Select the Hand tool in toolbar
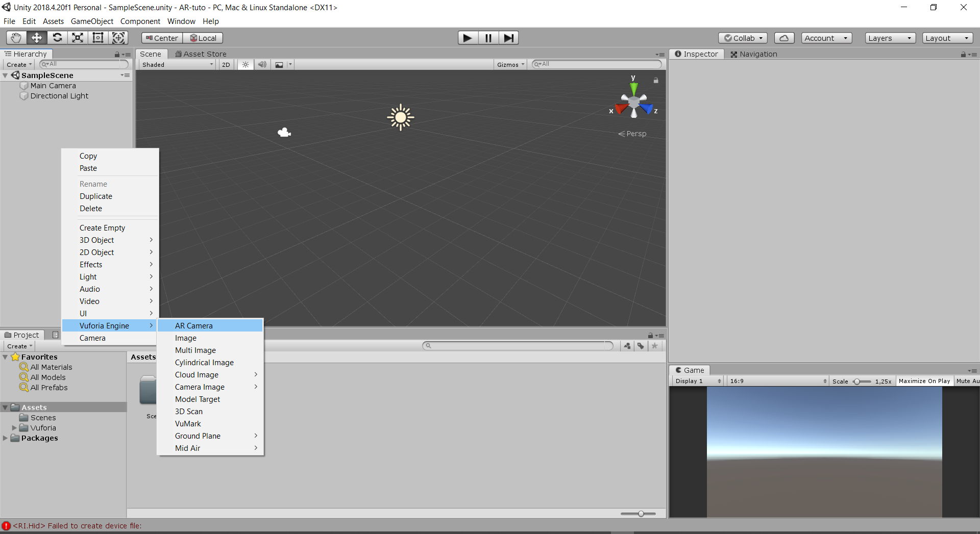This screenshot has width=980, height=534. point(16,38)
